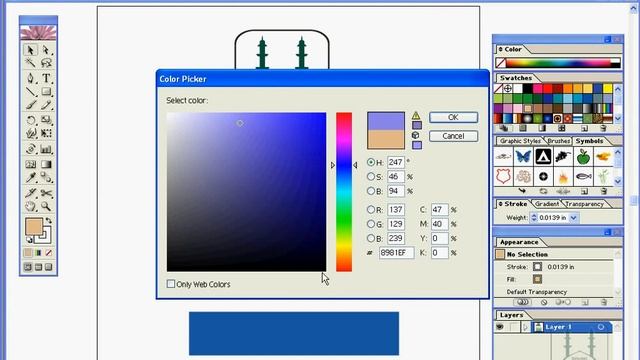
Task: Select the Magic Wand tool
Action: pos(30,63)
